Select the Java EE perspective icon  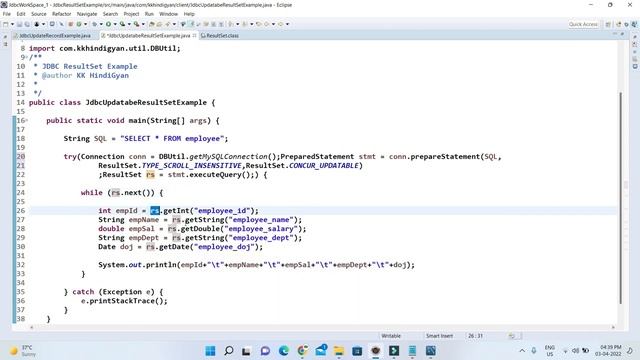618,24
